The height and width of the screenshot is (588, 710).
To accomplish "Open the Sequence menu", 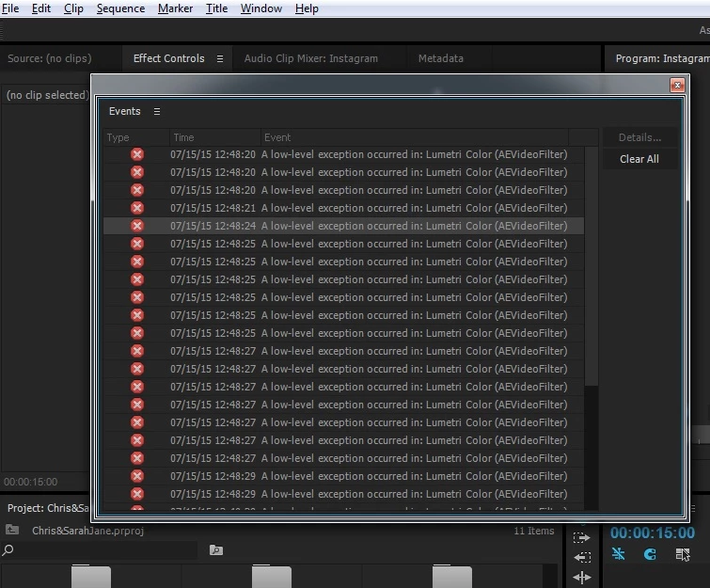I will point(120,8).
